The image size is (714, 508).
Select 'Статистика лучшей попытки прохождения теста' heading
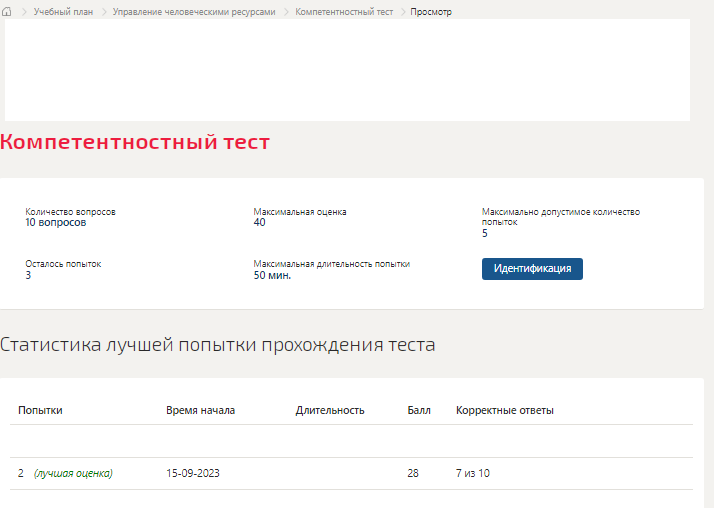(x=218, y=345)
